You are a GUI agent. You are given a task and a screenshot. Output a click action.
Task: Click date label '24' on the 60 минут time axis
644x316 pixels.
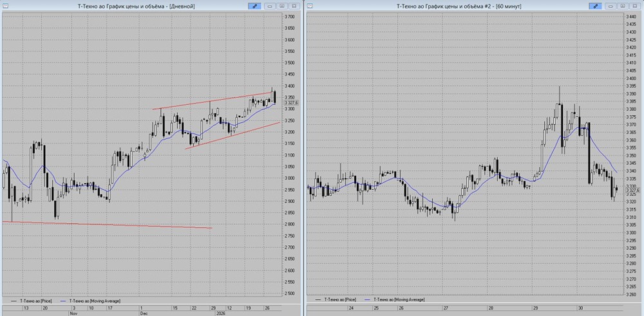coord(351,308)
